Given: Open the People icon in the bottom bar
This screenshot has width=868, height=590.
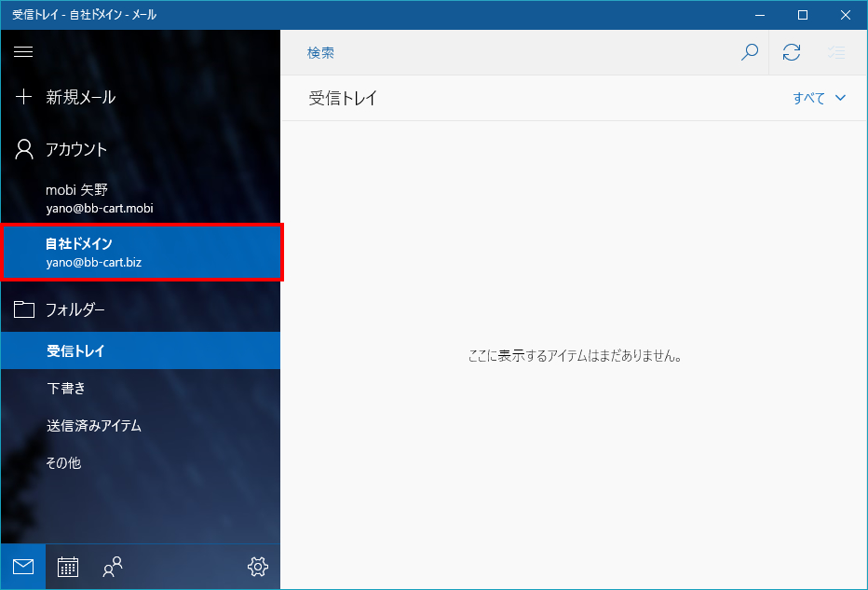Looking at the screenshot, I should coord(112,566).
